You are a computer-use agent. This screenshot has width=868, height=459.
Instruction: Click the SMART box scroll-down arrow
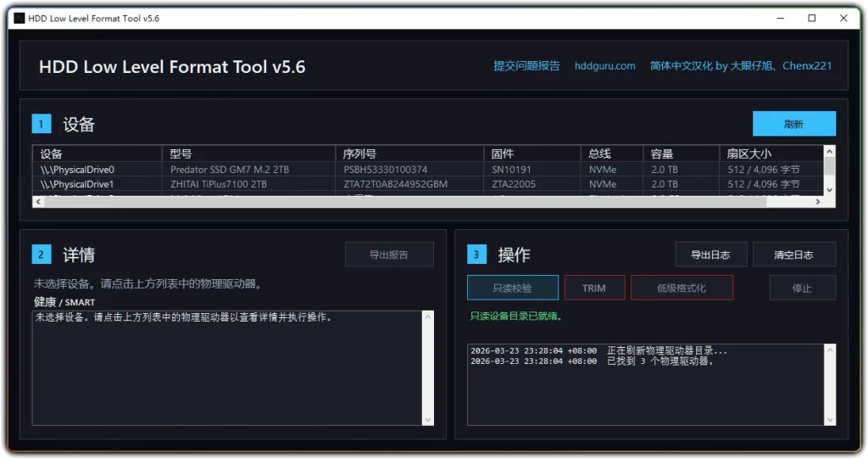pyautogui.click(x=427, y=420)
